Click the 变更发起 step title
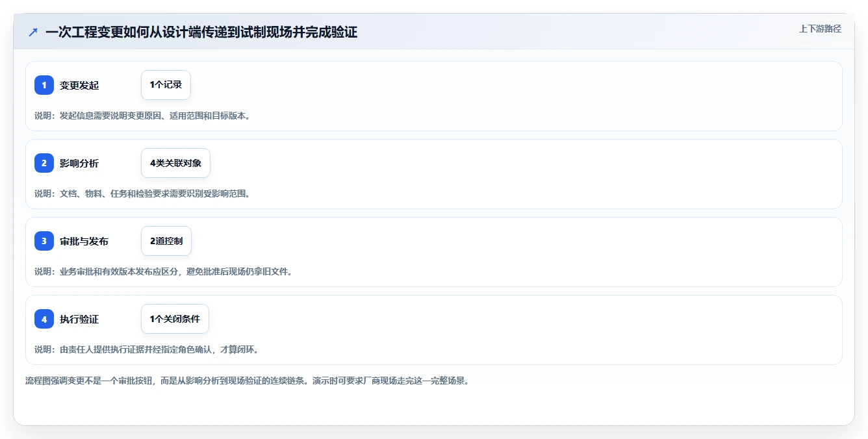This screenshot has height=439, width=868. tap(79, 85)
